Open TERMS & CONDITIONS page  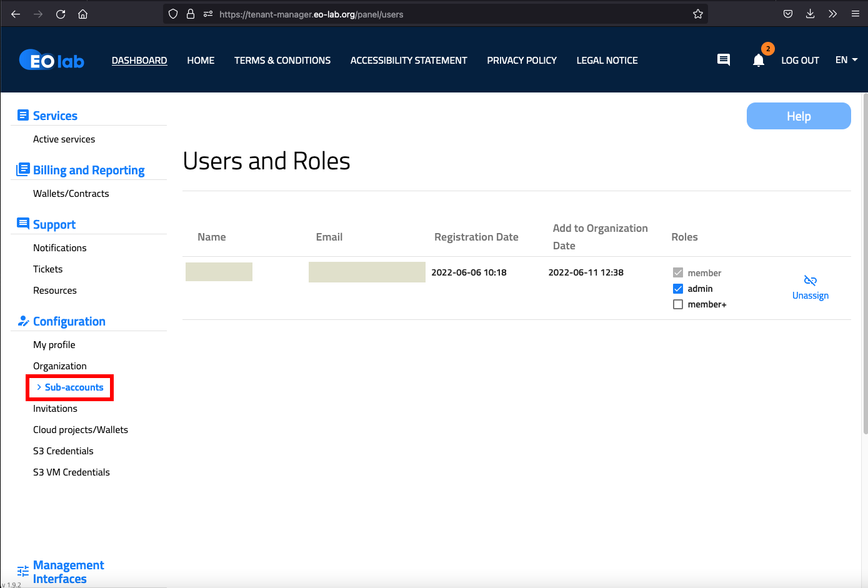282,61
